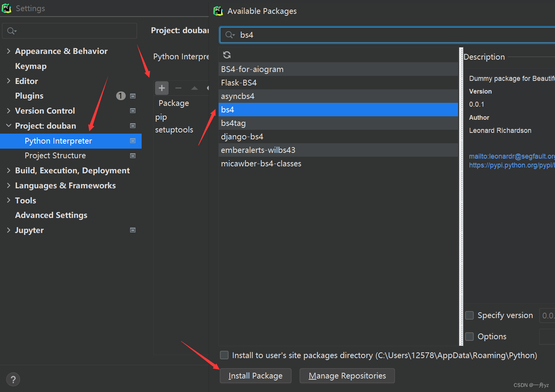Screen dimensions: 555x392
Task: Click the version number field
Action: [547, 316]
